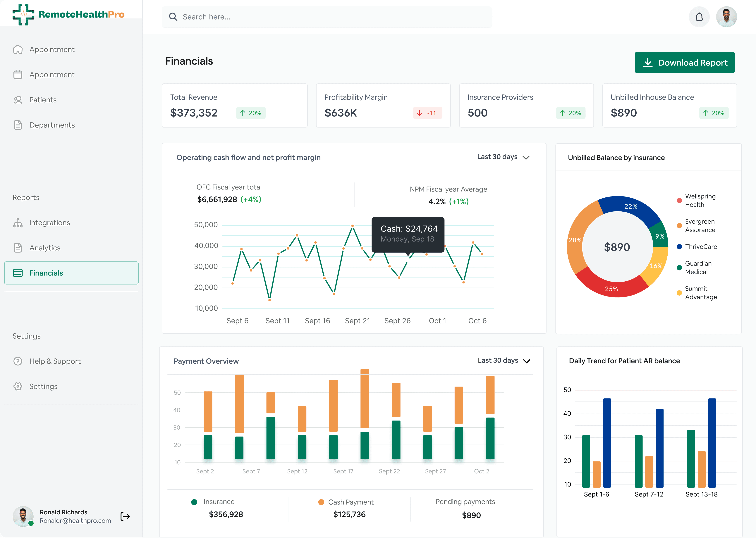Click the $356,928 Insurance amount
The width and height of the screenshot is (756, 538).
click(x=226, y=514)
